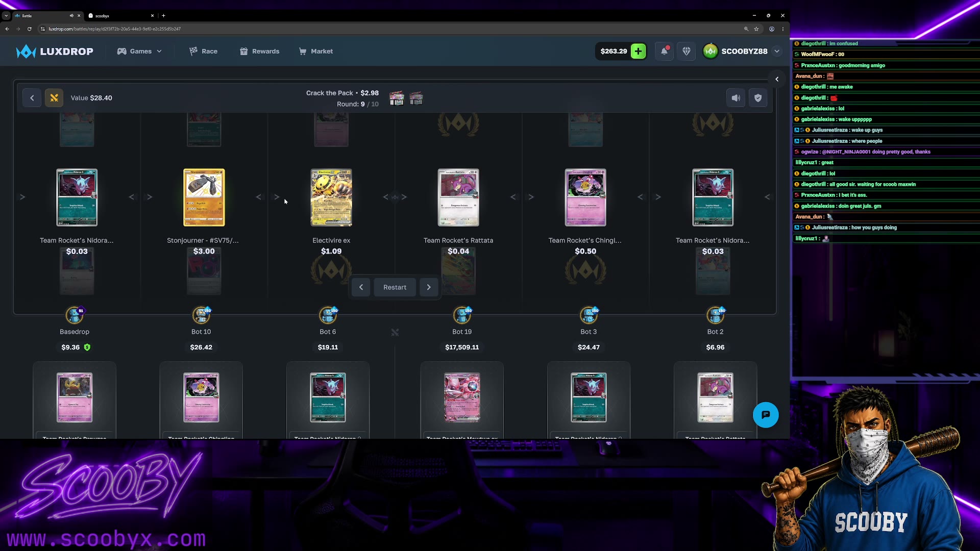980x551 pixels.
Task: Go to the Race page
Action: (203, 52)
